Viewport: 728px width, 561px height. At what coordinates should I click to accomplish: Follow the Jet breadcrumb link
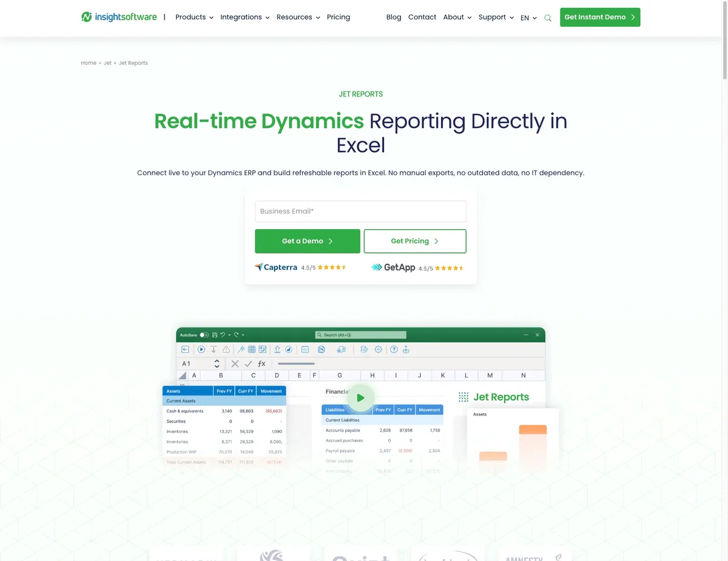(x=107, y=63)
